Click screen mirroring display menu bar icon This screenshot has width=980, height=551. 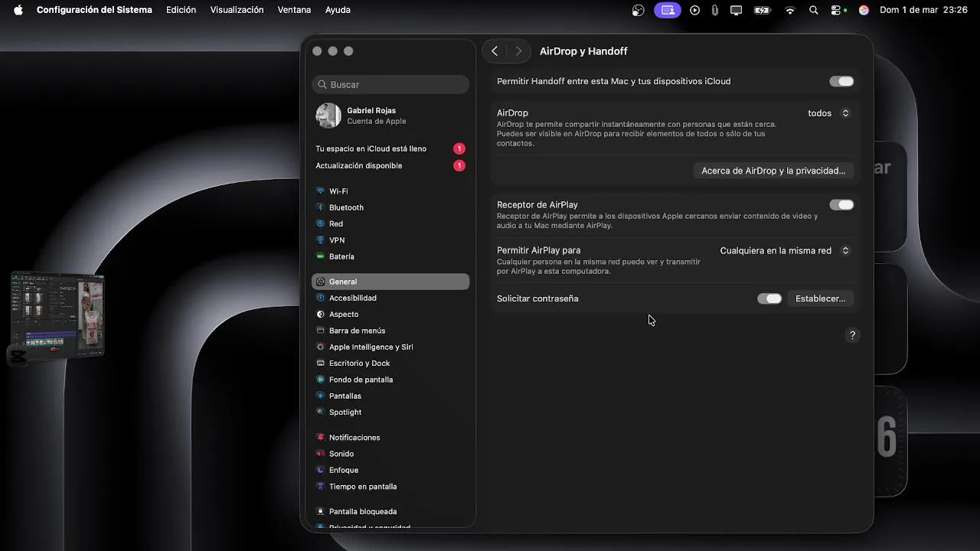pos(736,10)
